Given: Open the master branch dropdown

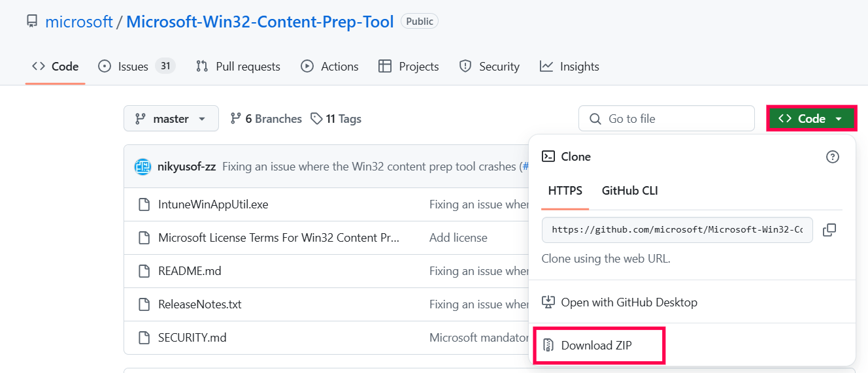Looking at the screenshot, I should tap(171, 119).
